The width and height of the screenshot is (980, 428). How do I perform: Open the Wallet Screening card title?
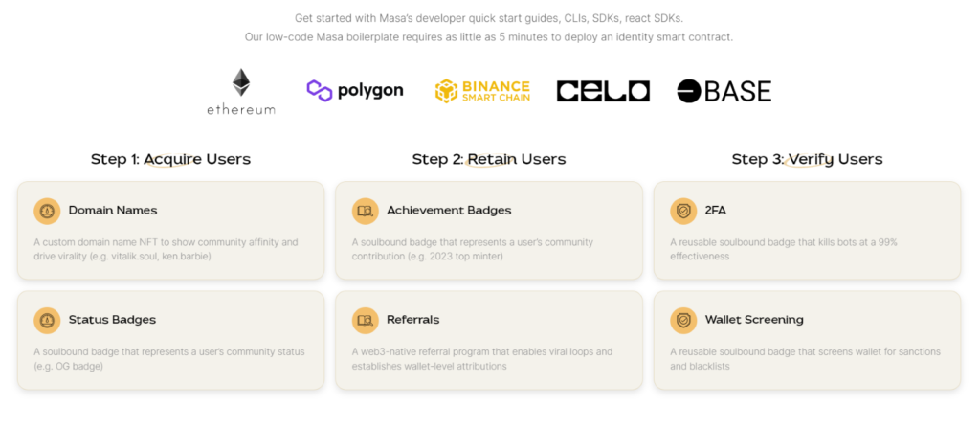754,320
